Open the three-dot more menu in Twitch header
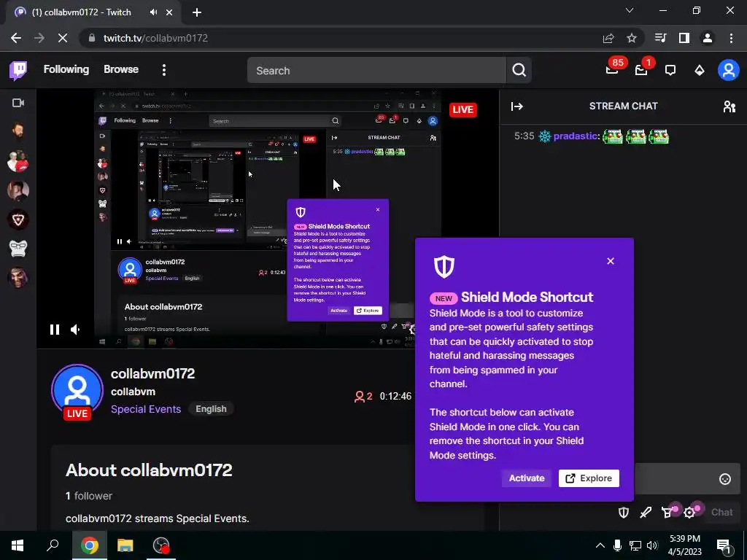This screenshot has height=560, width=747. pos(164,71)
